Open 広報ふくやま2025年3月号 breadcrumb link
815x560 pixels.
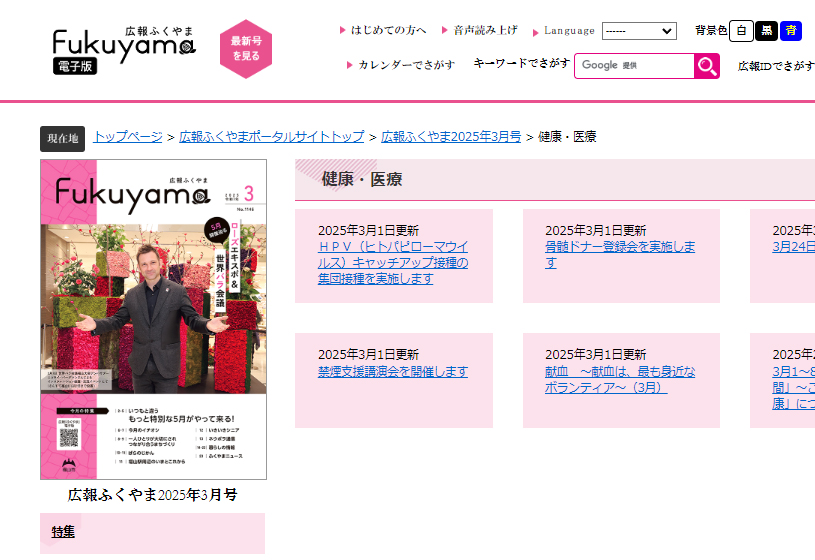tap(451, 137)
